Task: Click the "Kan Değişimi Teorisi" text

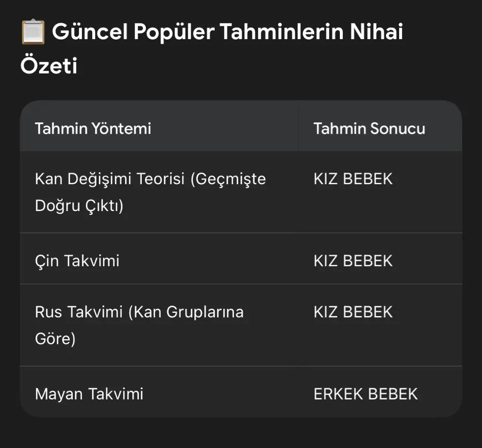Action: tap(110, 179)
